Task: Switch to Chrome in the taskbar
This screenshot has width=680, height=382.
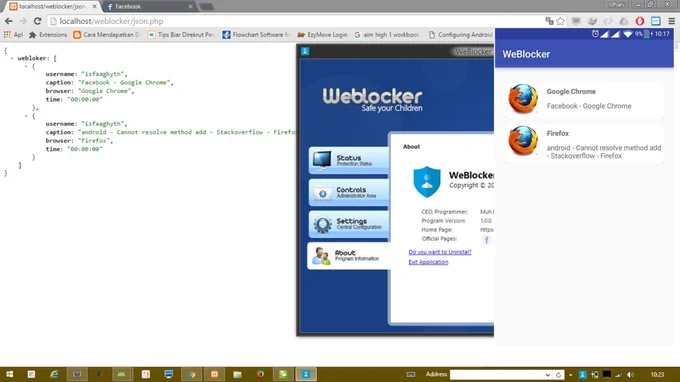Action: [x=192, y=374]
